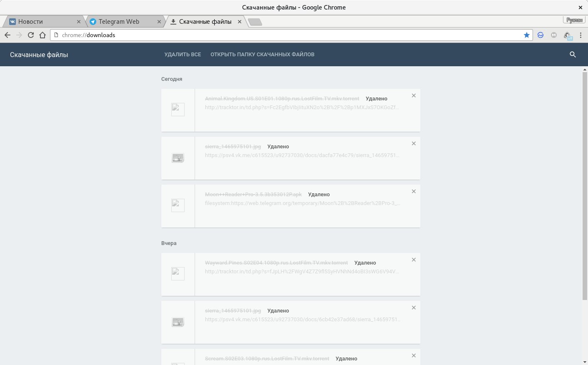This screenshot has width=588, height=365.
Task: Click ОТКРЫТЬ ПАПКУ СКАЧАННЫХ ФАЙЛОВ
Action: (263, 55)
